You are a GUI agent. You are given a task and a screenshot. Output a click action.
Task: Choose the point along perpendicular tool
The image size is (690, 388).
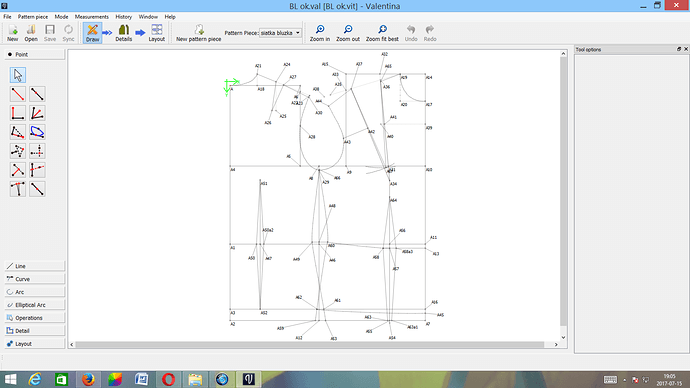18,113
